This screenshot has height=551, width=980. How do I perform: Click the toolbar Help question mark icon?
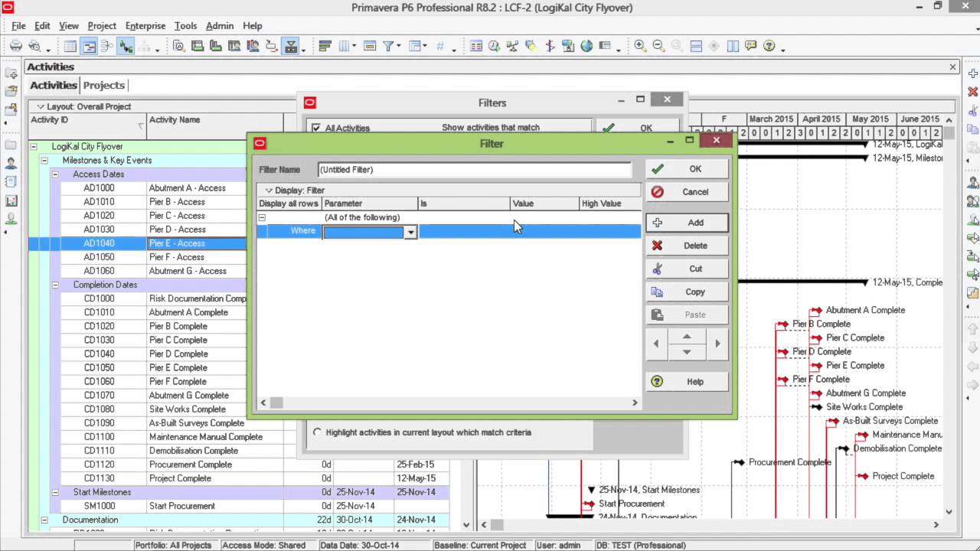point(769,46)
